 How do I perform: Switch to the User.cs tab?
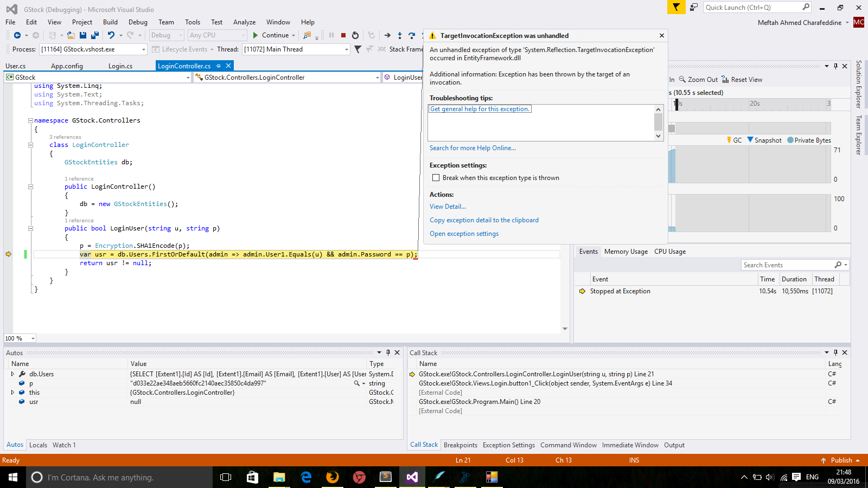[x=16, y=66]
